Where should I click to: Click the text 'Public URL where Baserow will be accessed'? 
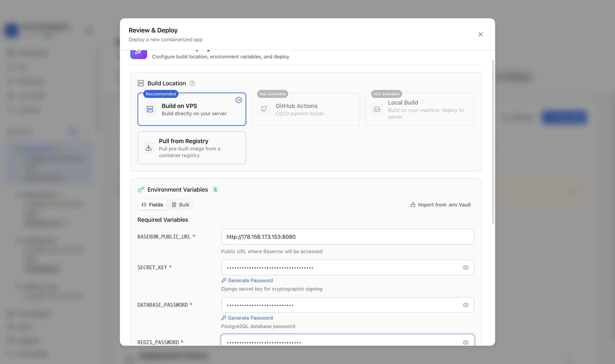coord(272,251)
